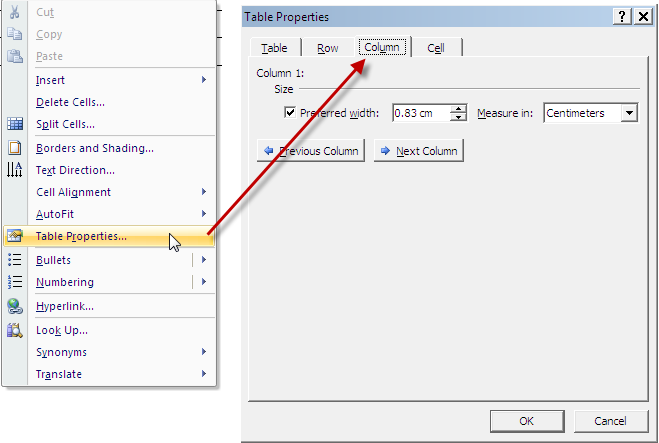
Task: Switch to the Cell tab
Action: [436, 48]
